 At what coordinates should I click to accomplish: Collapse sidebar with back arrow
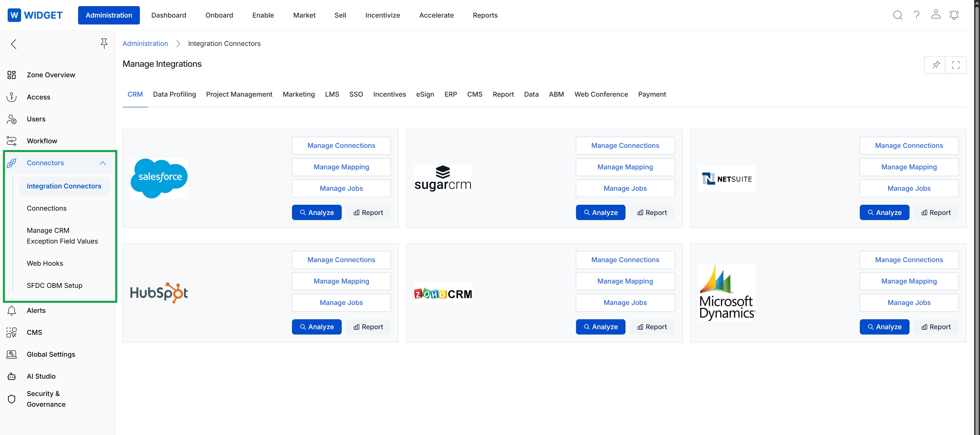(x=14, y=44)
